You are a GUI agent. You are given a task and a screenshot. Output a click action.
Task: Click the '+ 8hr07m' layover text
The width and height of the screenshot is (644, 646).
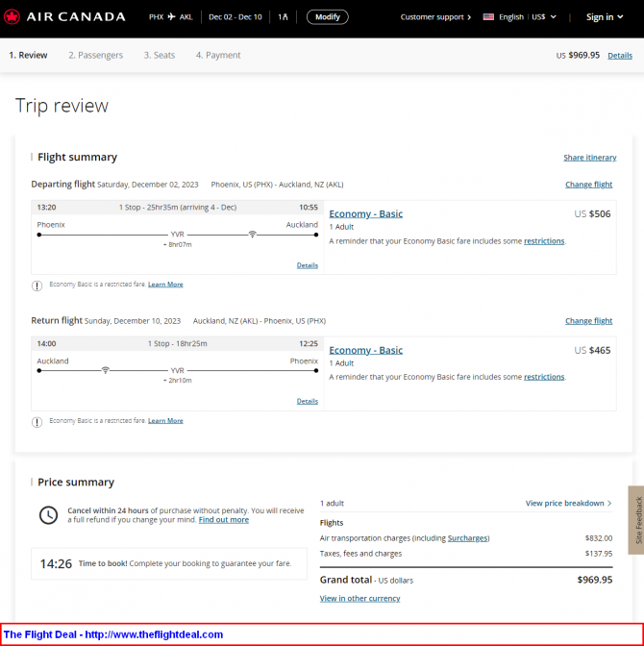click(177, 244)
